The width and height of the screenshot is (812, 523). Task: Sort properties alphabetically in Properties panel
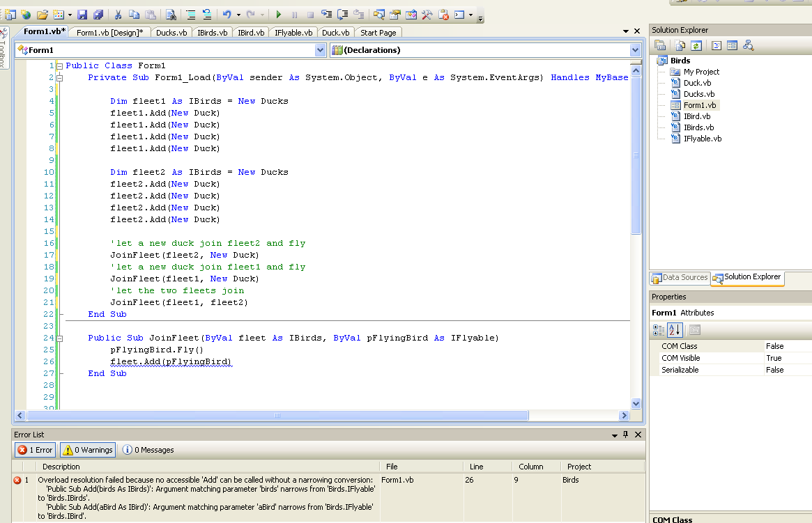[x=673, y=330]
